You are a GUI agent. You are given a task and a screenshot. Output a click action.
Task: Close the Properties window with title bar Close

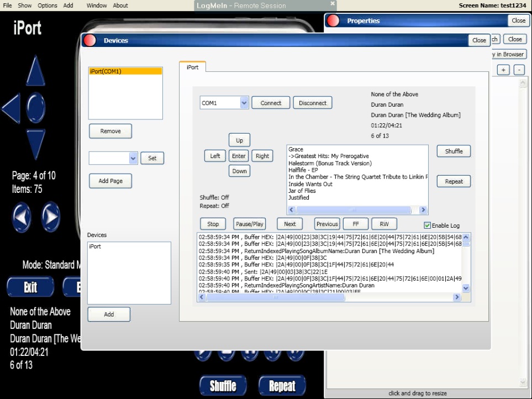[x=518, y=20]
